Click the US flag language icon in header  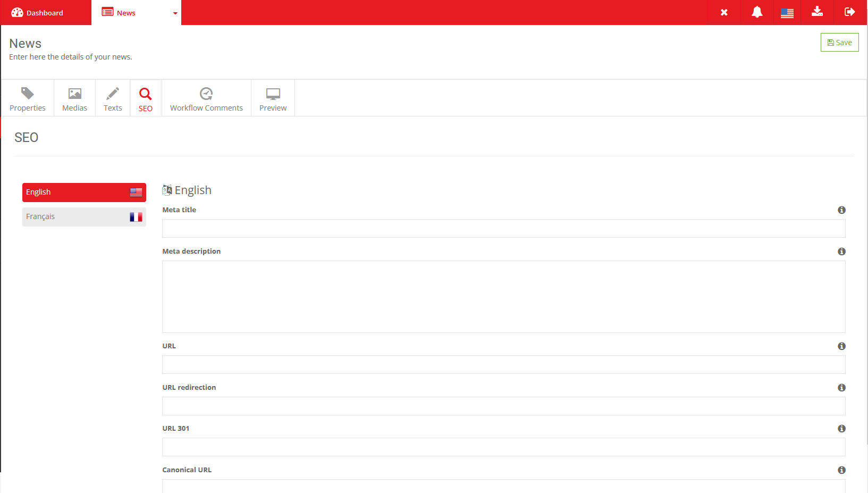point(787,13)
